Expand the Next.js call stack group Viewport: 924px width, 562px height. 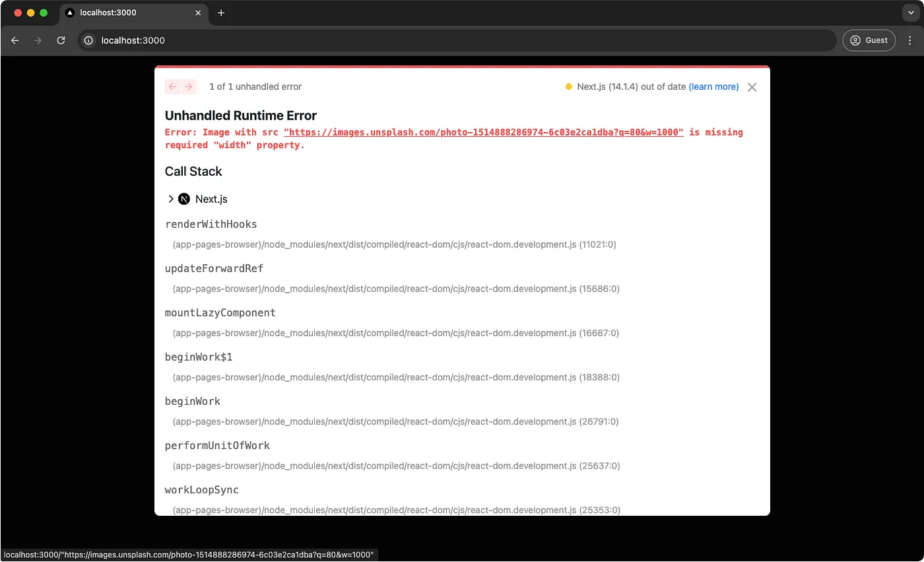pyautogui.click(x=171, y=199)
